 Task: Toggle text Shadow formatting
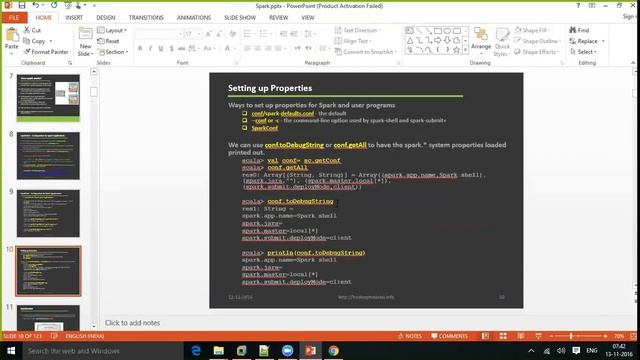click(171, 49)
